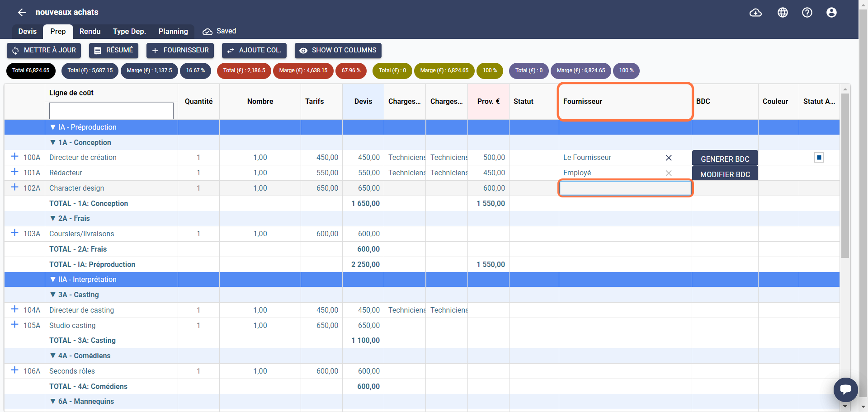Collapse the IIA - Interprétation section

[x=53, y=280]
